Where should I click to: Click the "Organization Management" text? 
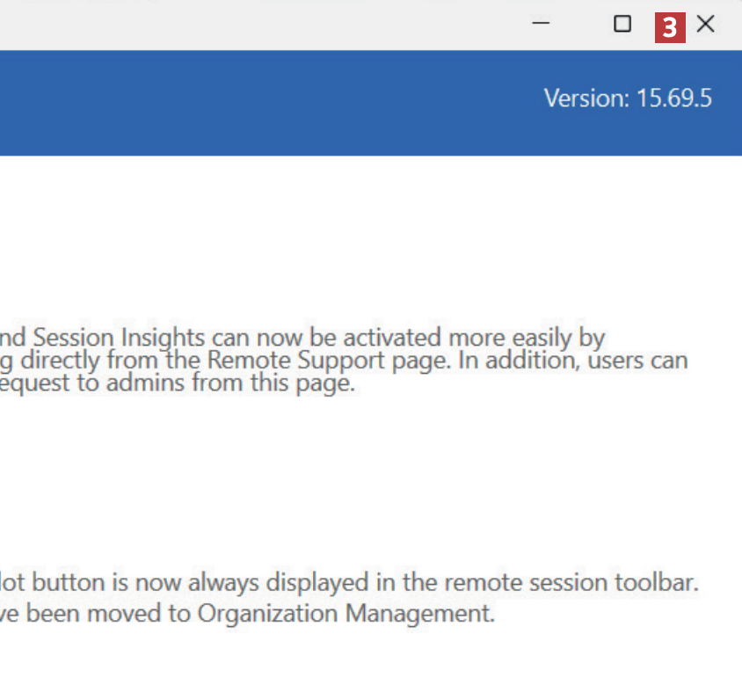tap(346, 613)
